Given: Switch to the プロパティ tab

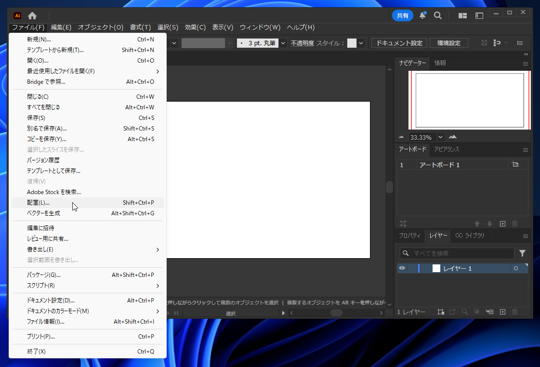Looking at the screenshot, I should tap(409, 236).
